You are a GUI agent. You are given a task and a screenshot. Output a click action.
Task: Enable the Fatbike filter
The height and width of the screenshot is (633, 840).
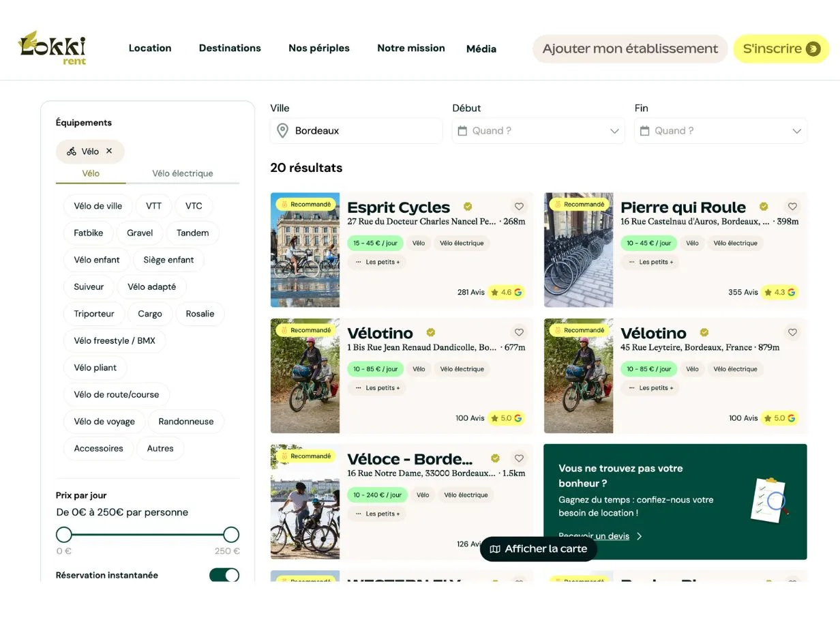click(x=89, y=233)
